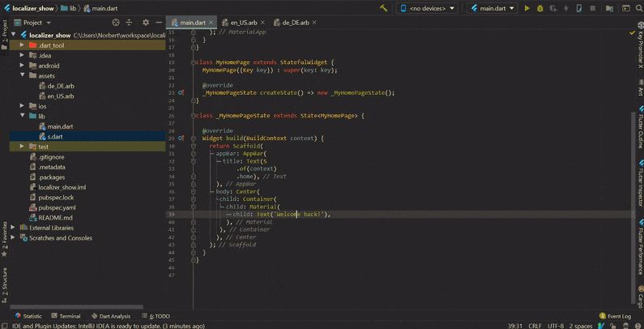Click the localizer_show breadcrumb
Image resolution: width=644 pixels, height=329 pixels.
tap(29, 8)
